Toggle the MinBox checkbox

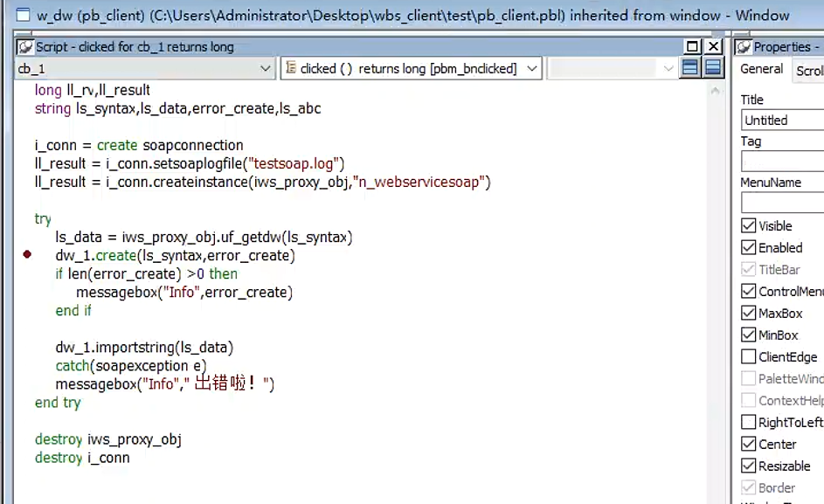(748, 335)
